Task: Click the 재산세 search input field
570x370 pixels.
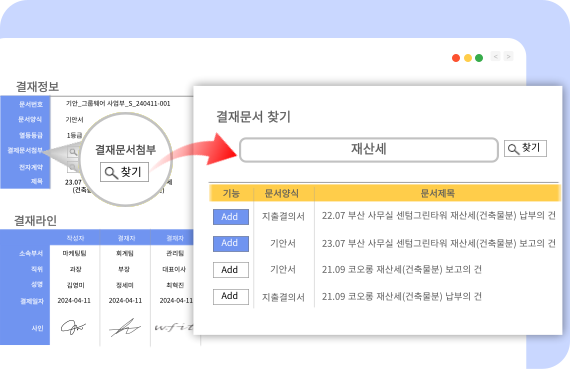Action: (369, 149)
